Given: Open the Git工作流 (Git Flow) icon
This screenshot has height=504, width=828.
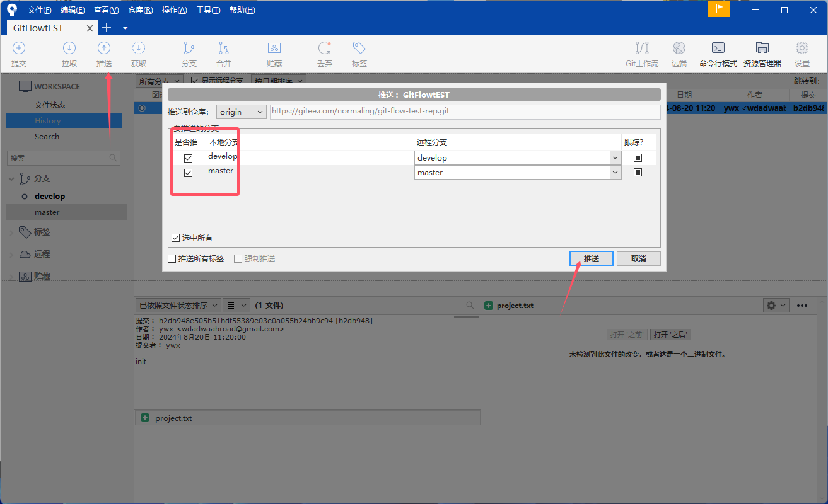Looking at the screenshot, I should click(x=641, y=54).
